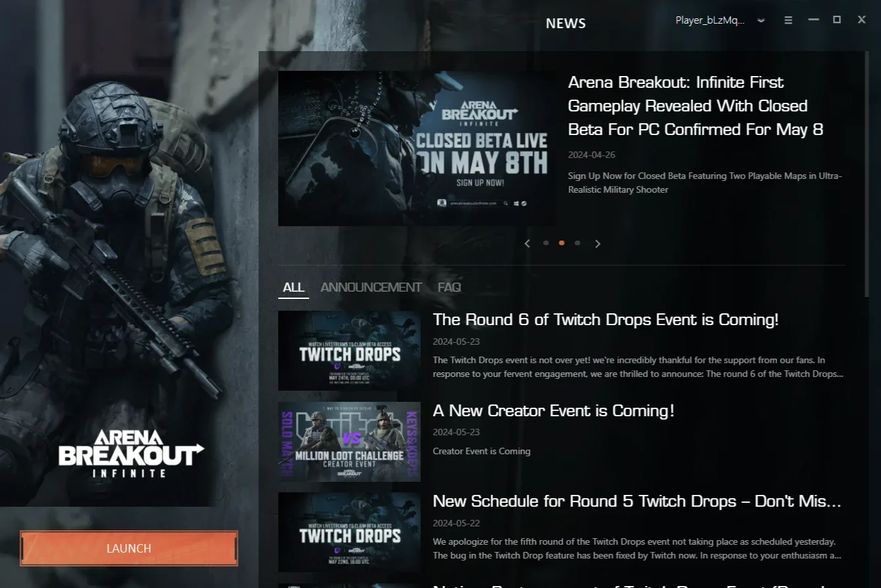Click the Player_bLzMq username text
Image resolution: width=881 pixels, height=588 pixels.
coord(710,20)
